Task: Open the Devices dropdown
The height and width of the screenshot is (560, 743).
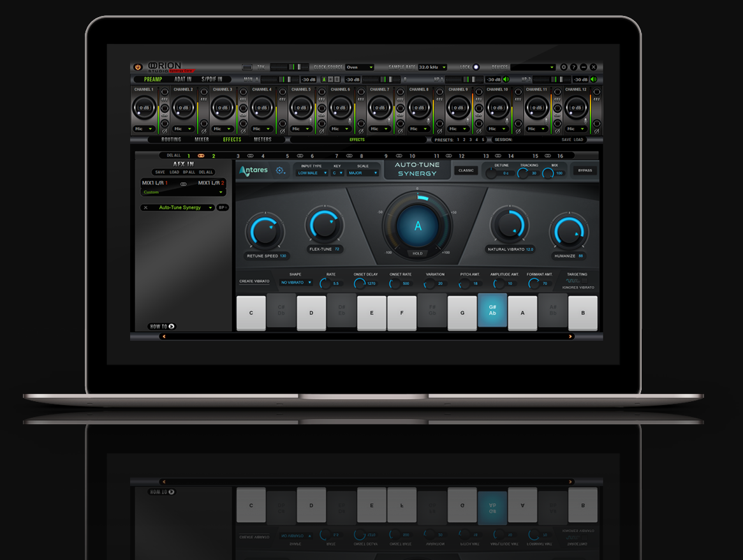Action: [x=533, y=67]
